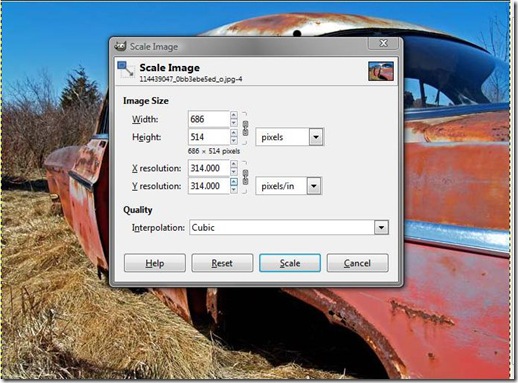Click the Help button
This screenshot has width=518, height=383.
[155, 263]
